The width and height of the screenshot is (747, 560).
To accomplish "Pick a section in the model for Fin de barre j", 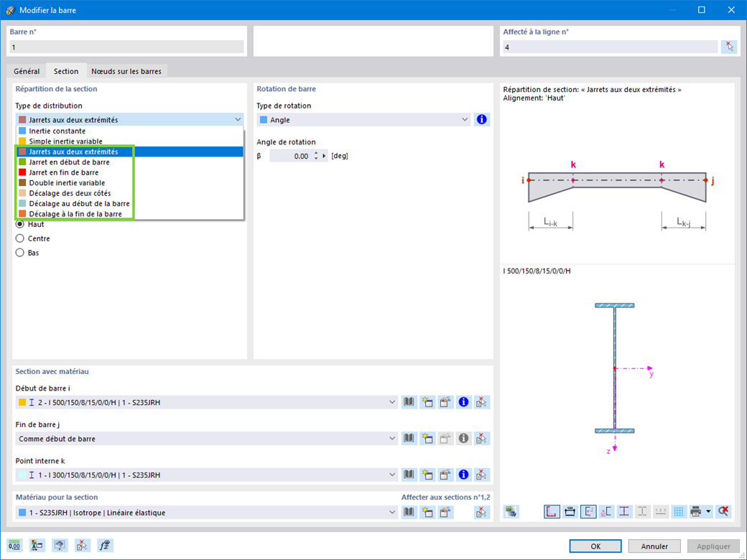I will click(x=482, y=439).
